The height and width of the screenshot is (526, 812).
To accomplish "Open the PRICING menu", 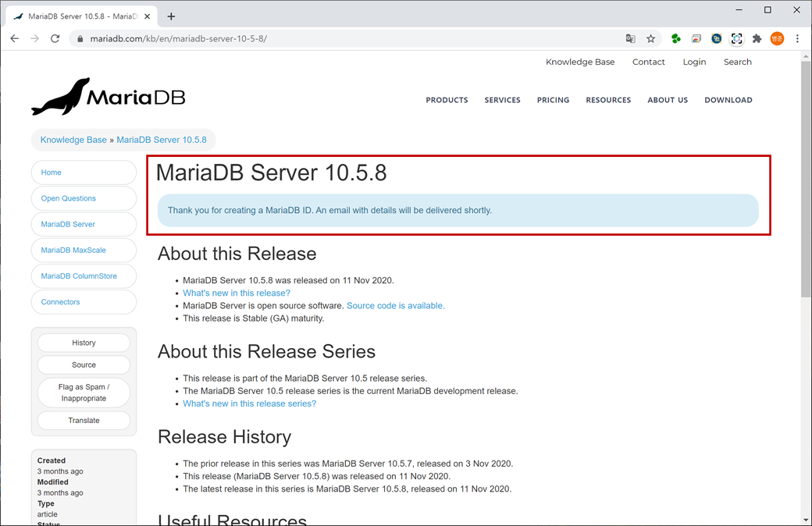I will click(553, 100).
